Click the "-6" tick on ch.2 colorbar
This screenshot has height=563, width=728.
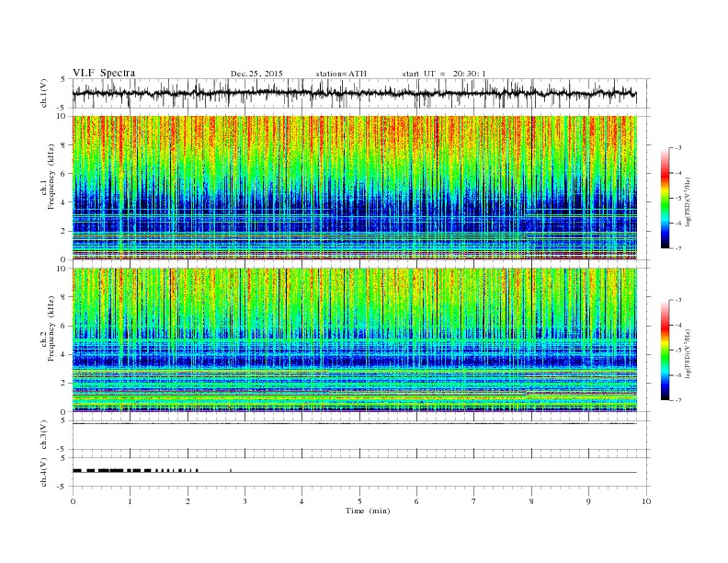point(678,376)
